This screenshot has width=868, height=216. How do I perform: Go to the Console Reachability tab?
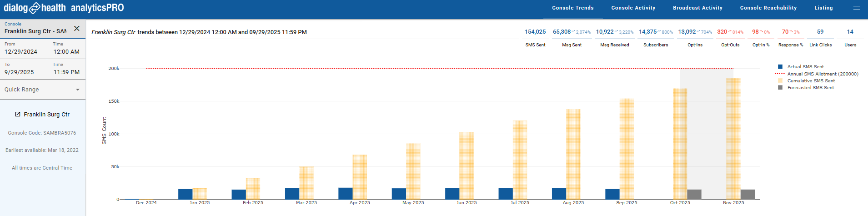(x=768, y=8)
